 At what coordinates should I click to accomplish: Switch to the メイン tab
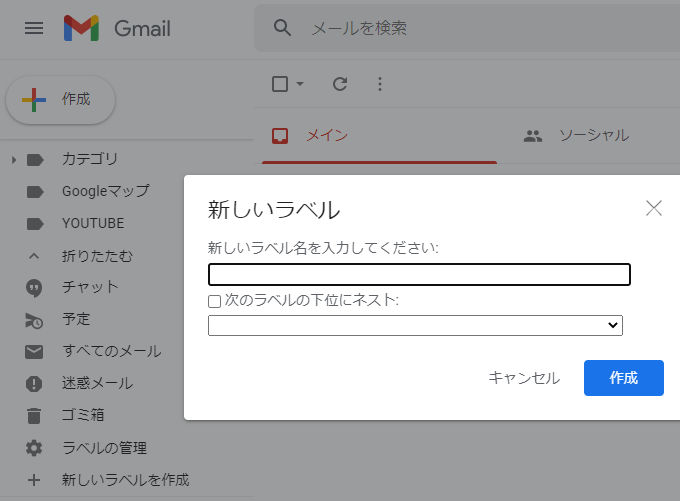[379, 136]
